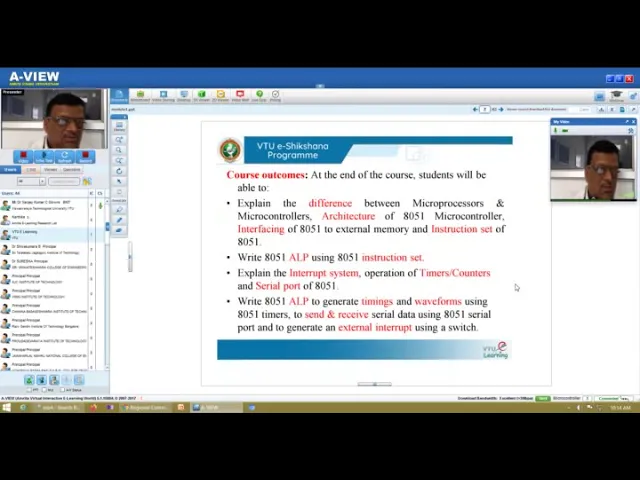Viewport: 640px width, 480px height.
Task: Click the taskbar clock
Action: [620, 408]
